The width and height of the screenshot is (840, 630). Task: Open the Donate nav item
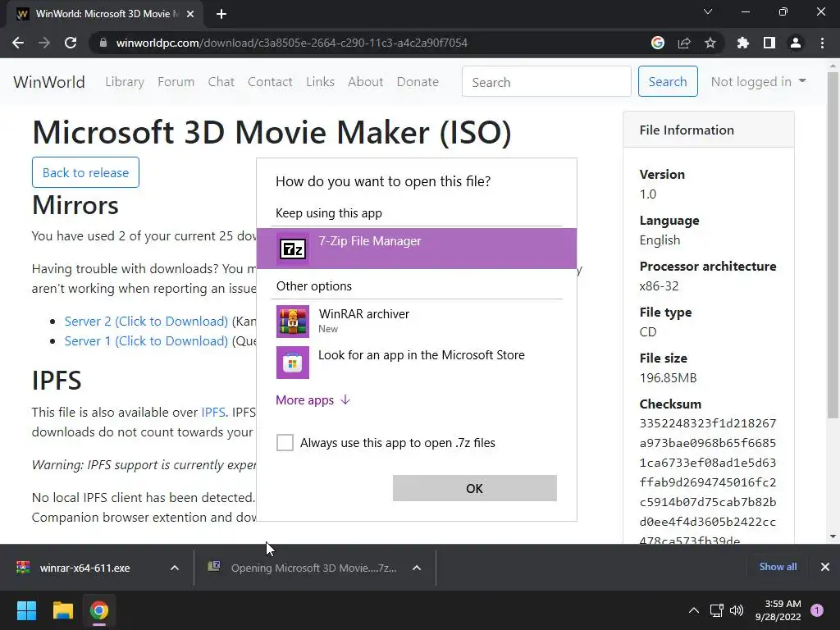coord(418,82)
